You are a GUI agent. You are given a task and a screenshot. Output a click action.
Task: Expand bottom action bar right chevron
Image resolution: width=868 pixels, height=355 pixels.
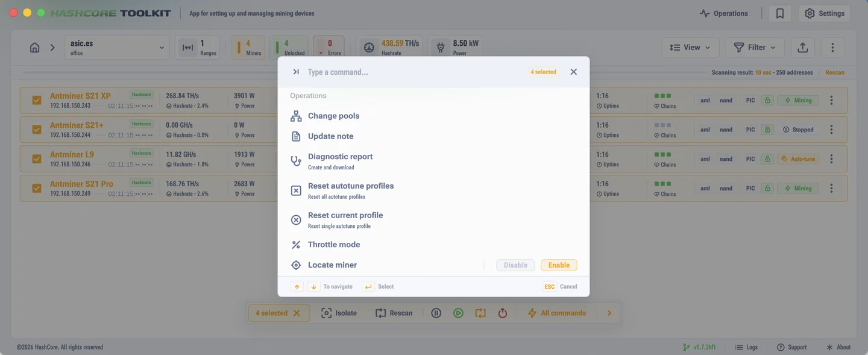pyautogui.click(x=609, y=313)
